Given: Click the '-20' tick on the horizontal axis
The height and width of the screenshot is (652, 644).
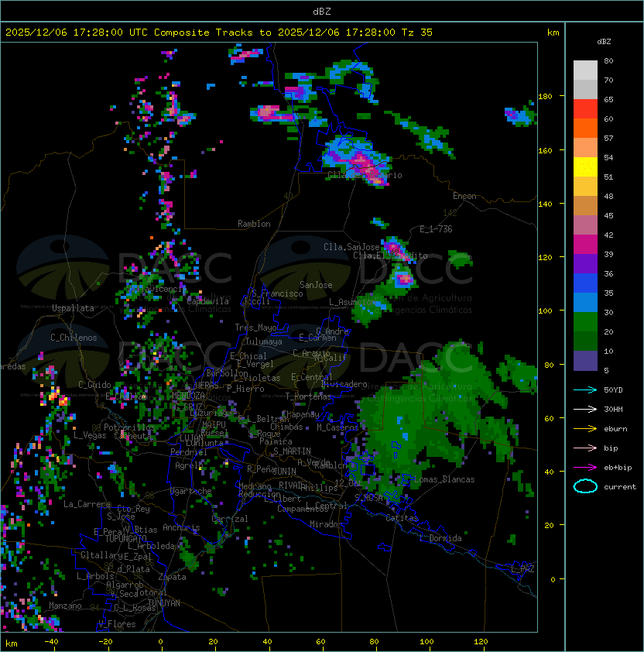Looking at the screenshot, I should 105,642.
